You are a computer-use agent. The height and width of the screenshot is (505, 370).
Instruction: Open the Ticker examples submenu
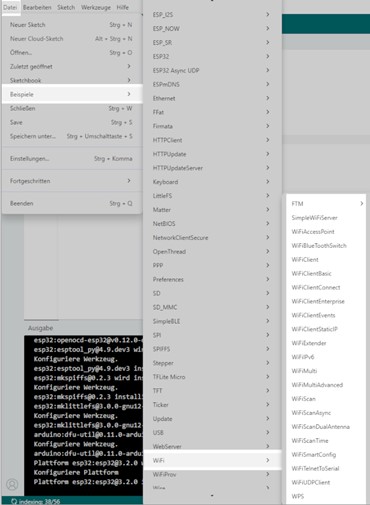pyautogui.click(x=212, y=405)
